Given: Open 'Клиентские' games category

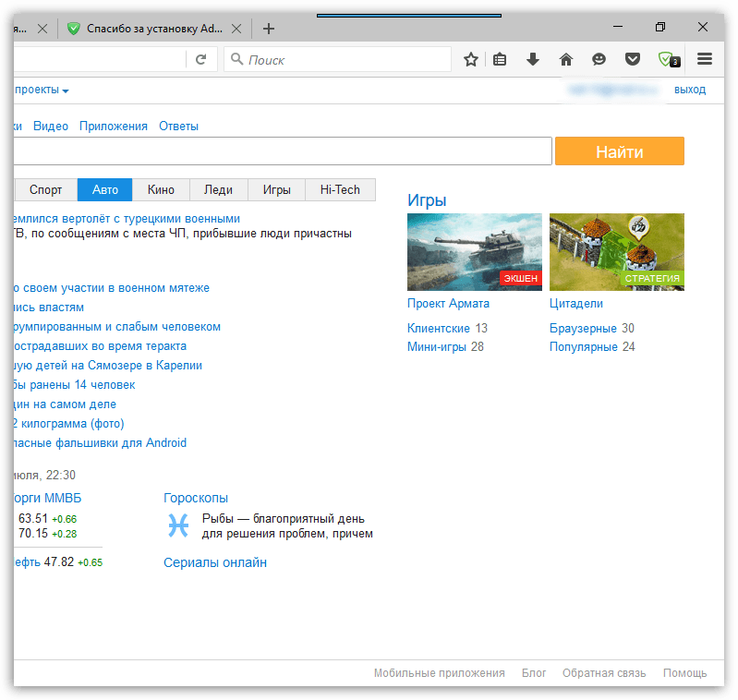Looking at the screenshot, I should tap(439, 328).
